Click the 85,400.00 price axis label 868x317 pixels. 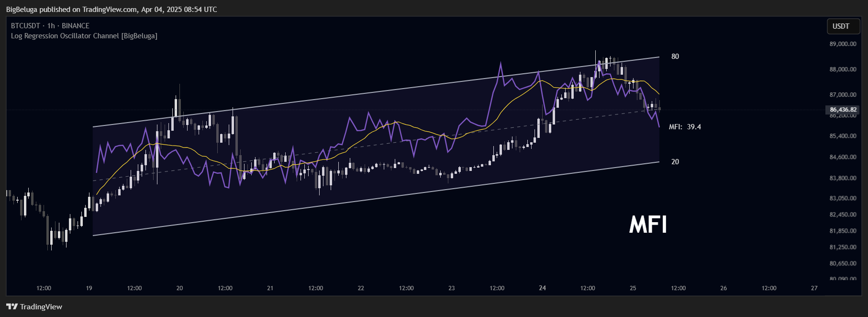click(843, 136)
